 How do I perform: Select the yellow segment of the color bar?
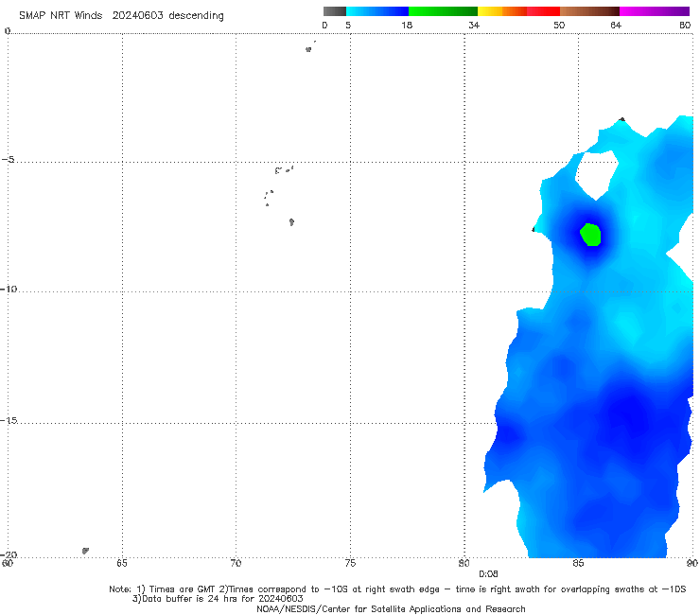490,11
